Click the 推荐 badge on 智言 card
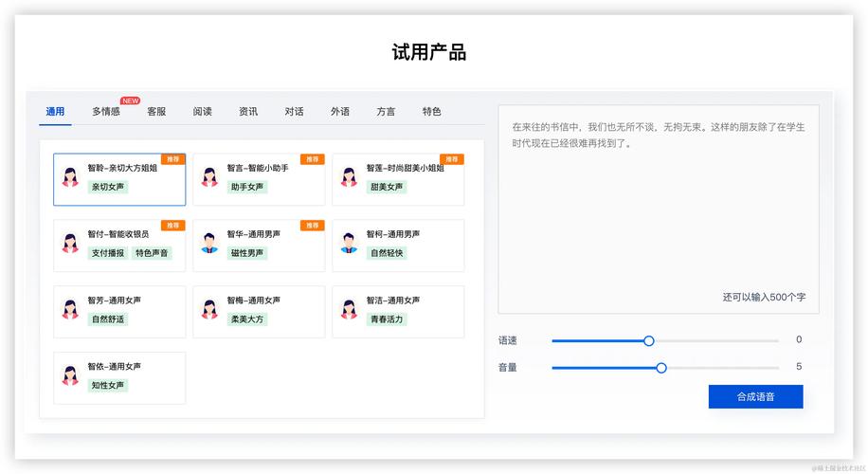 [x=312, y=159]
